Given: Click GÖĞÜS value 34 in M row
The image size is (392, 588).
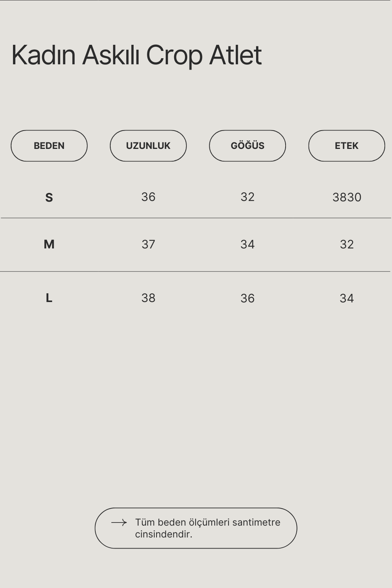Looking at the screenshot, I should (247, 244).
